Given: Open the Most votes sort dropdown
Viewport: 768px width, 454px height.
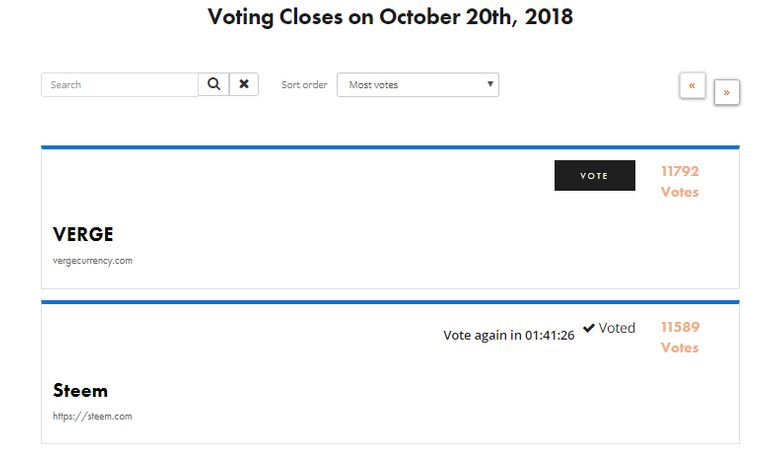Looking at the screenshot, I should [418, 85].
